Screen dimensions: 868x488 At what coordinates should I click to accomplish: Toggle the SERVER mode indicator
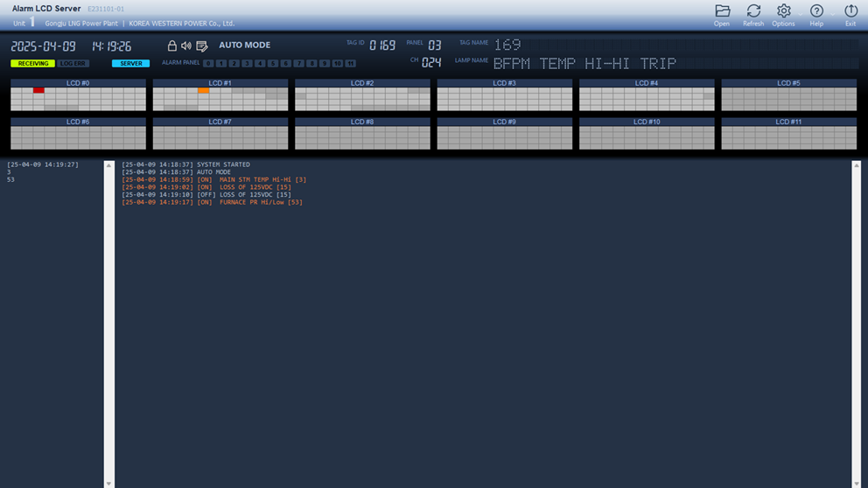130,64
